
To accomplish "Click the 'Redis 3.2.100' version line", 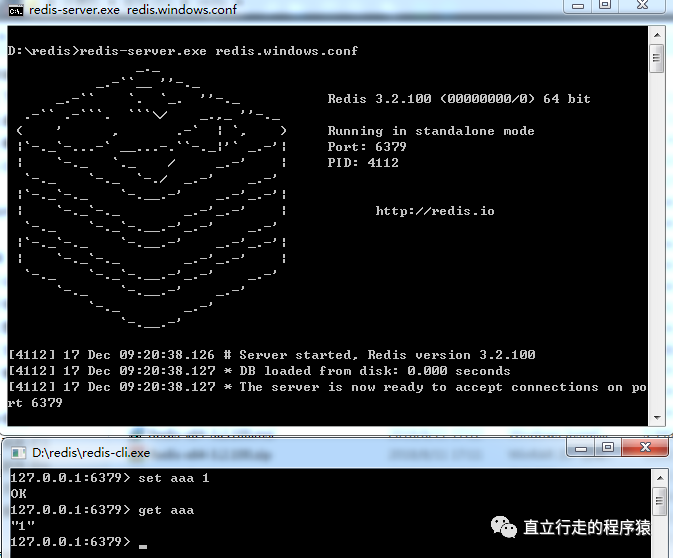I will point(459,99).
